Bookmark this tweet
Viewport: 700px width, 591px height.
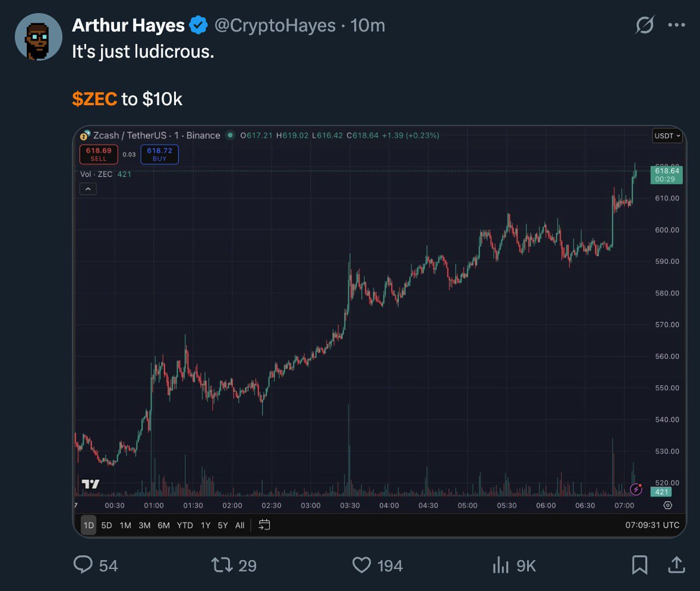pos(639,564)
